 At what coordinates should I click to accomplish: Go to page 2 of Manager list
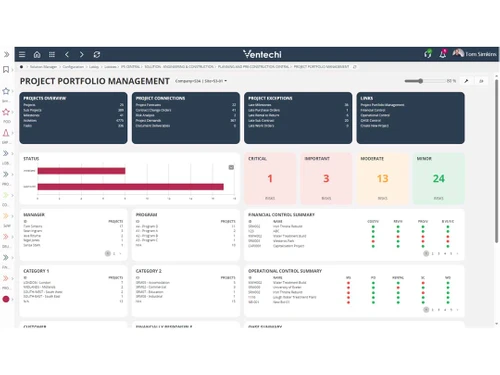coord(114,254)
